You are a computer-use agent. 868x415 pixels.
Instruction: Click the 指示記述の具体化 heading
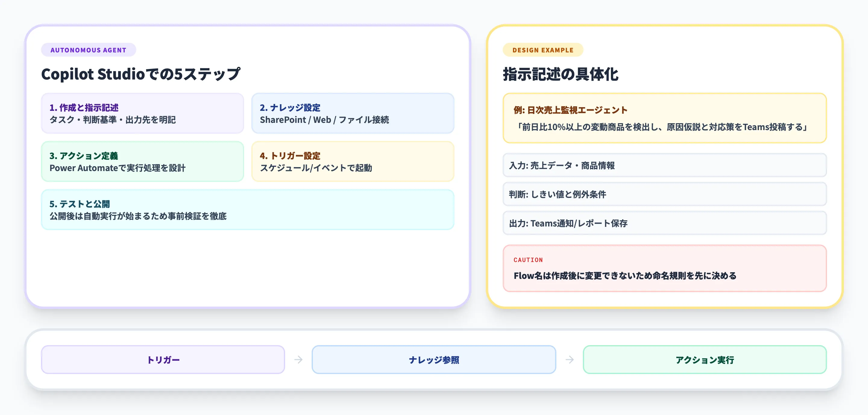(x=560, y=75)
